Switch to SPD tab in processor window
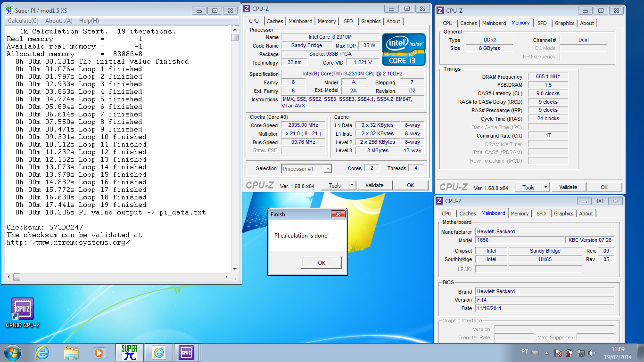The width and height of the screenshot is (644, 362). (x=348, y=21)
